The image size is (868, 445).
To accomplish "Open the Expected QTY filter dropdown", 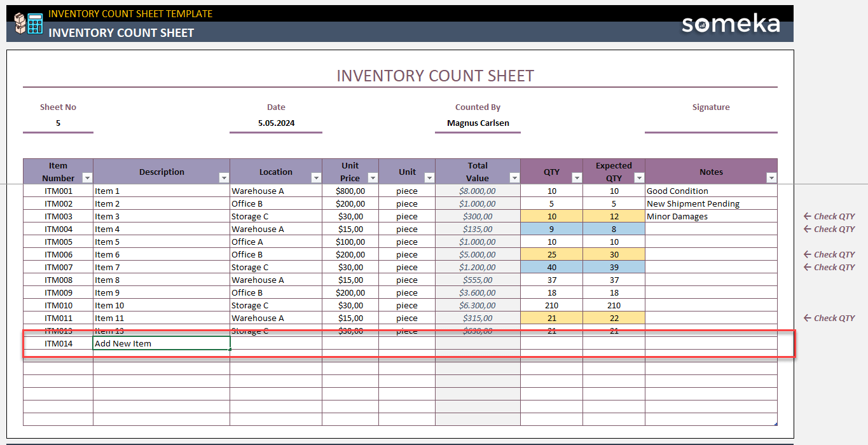I will (639, 177).
